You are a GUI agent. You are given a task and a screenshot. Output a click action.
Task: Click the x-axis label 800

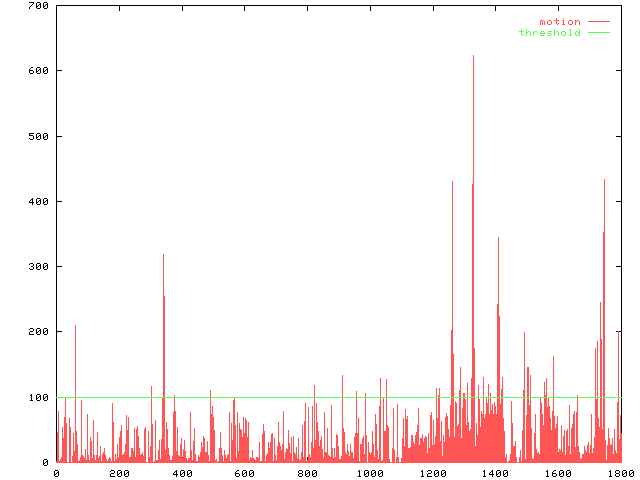[x=307, y=474]
